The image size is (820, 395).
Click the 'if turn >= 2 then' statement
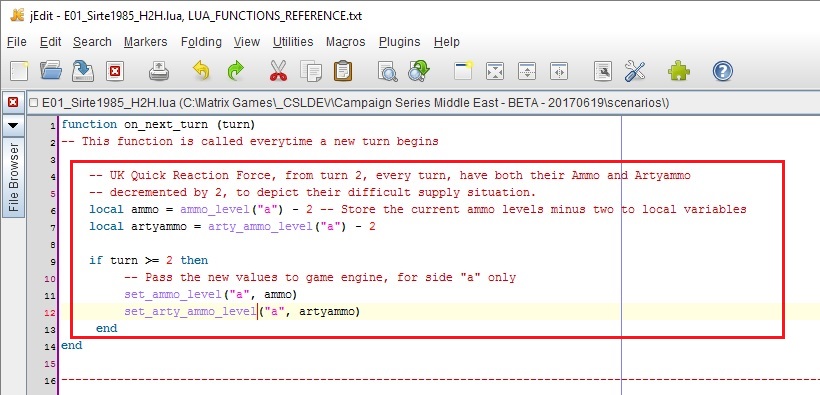tap(149, 261)
